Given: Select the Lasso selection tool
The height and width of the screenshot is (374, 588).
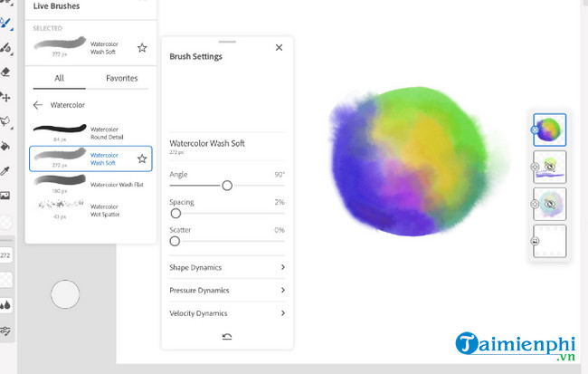Looking at the screenshot, I should pyautogui.click(x=5, y=120).
